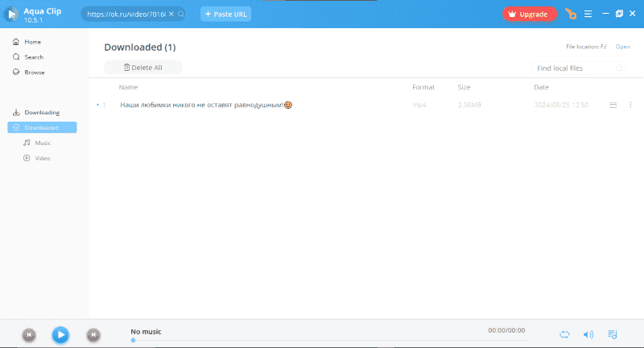The width and height of the screenshot is (644, 348).
Task: Skip to the previous track
Action: pyautogui.click(x=28, y=334)
